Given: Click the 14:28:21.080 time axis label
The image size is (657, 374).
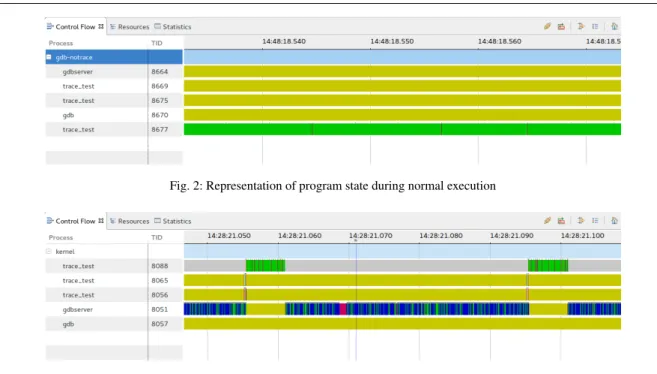Looking at the screenshot, I should (x=441, y=236).
